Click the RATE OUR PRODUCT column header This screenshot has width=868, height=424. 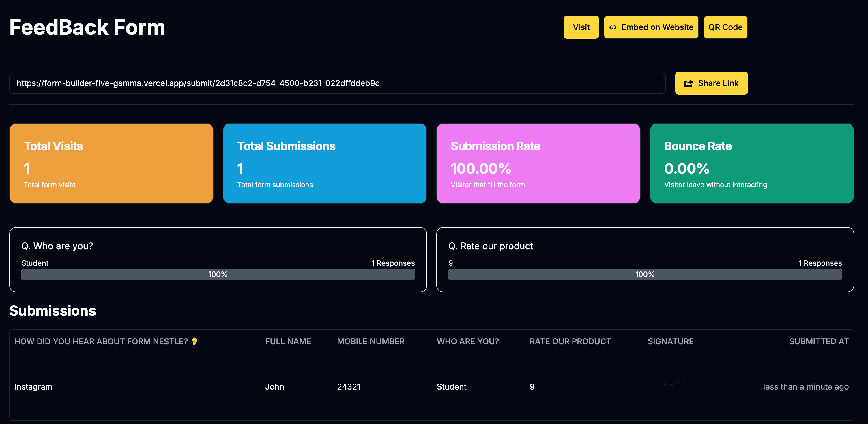(570, 341)
